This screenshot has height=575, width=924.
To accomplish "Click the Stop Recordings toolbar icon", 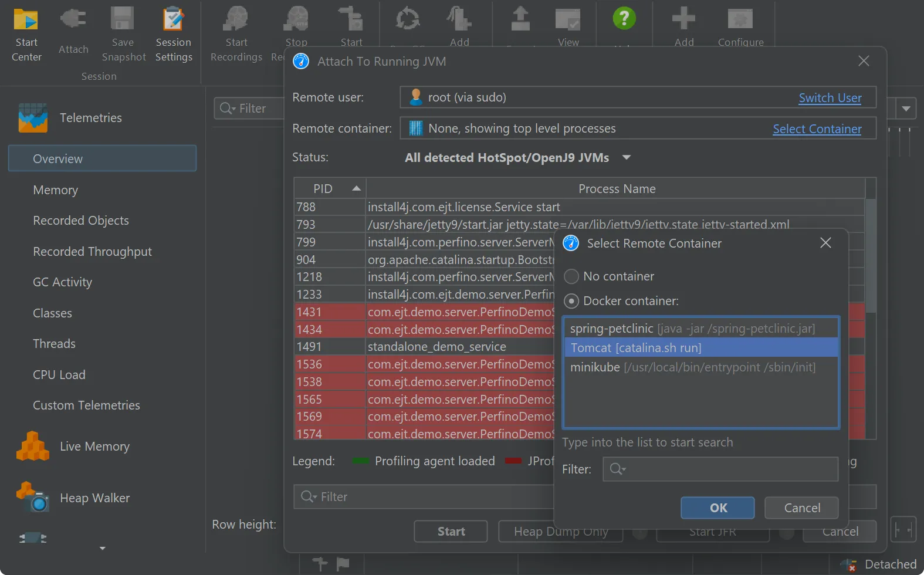I will [296, 19].
